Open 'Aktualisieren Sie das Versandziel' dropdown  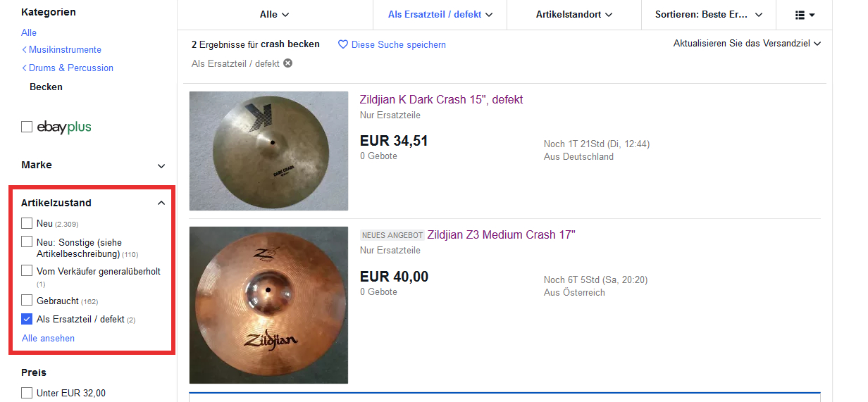747,44
